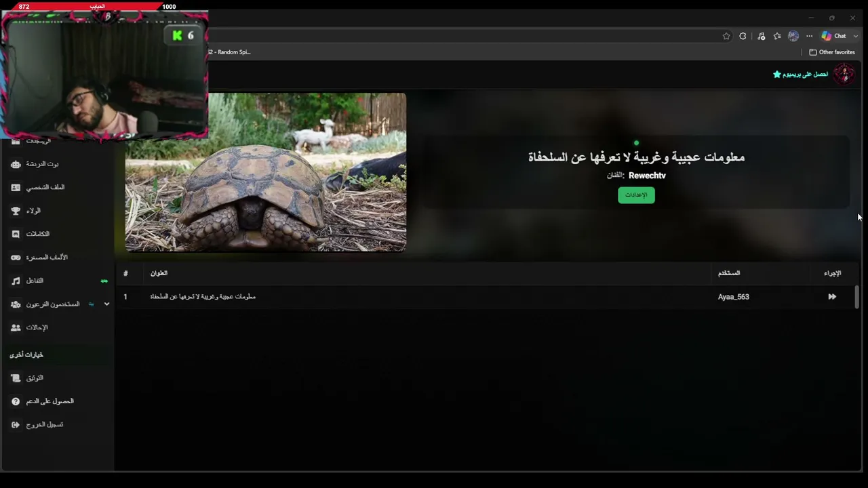Click the sub-users gear-people icon in sidebar

[x=16, y=304]
